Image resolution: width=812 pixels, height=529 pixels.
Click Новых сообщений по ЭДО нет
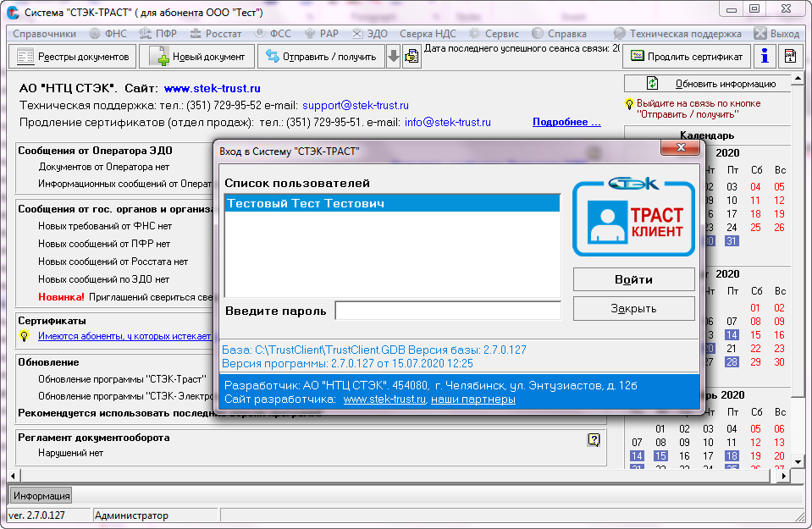tap(103, 279)
